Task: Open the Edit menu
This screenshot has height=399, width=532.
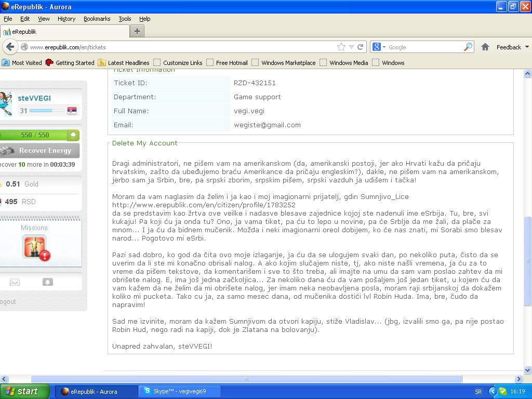Action: coord(25,19)
